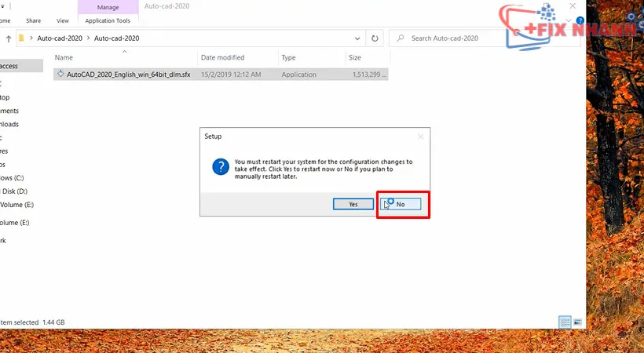Click No to restart later

[402, 204]
